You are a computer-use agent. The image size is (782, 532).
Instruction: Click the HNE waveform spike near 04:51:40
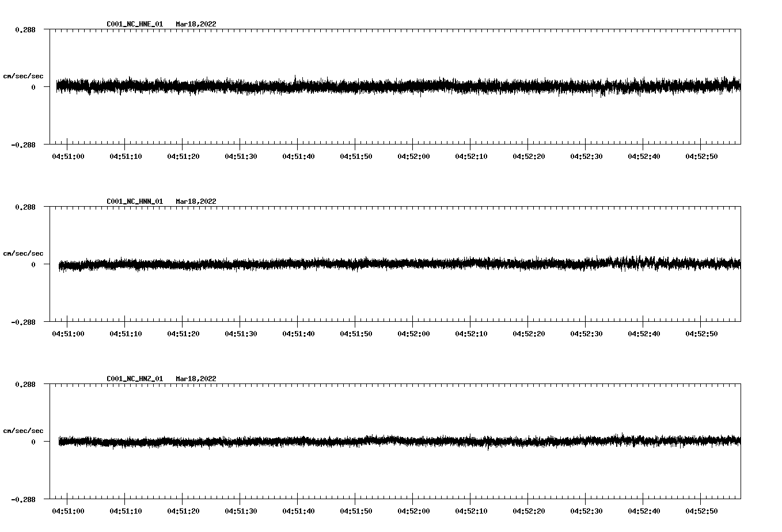pyautogui.click(x=295, y=78)
